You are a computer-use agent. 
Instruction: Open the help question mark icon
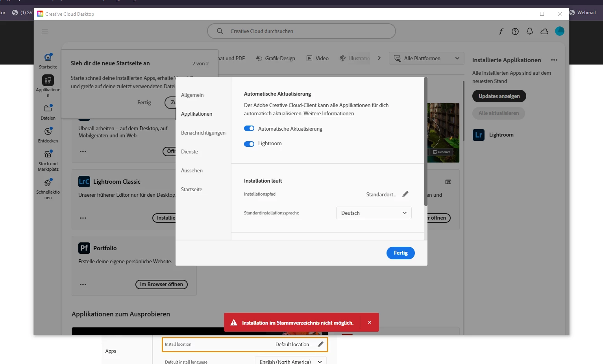tap(515, 31)
